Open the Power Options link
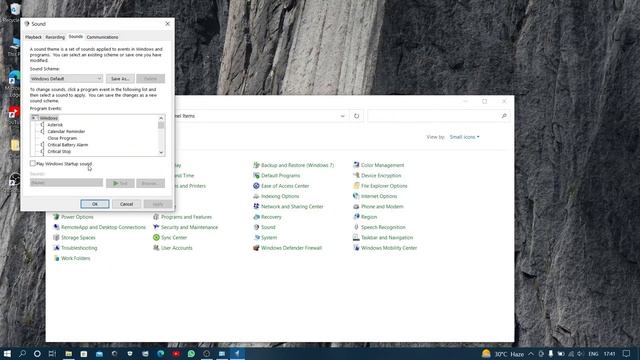 pyautogui.click(x=77, y=217)
